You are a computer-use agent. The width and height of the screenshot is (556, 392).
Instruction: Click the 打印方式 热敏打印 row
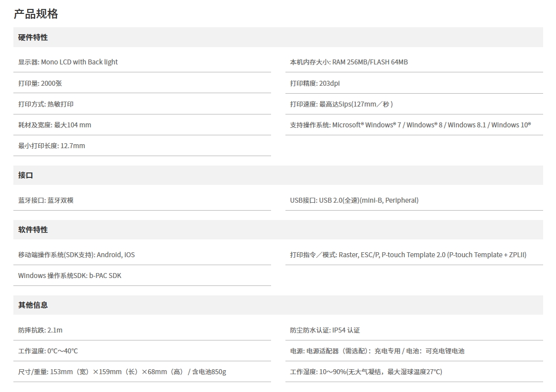point(46,104)
